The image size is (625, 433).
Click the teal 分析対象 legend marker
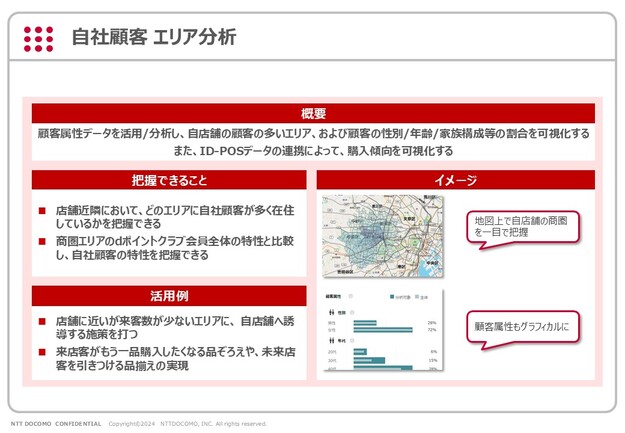[x=391, y=298]
